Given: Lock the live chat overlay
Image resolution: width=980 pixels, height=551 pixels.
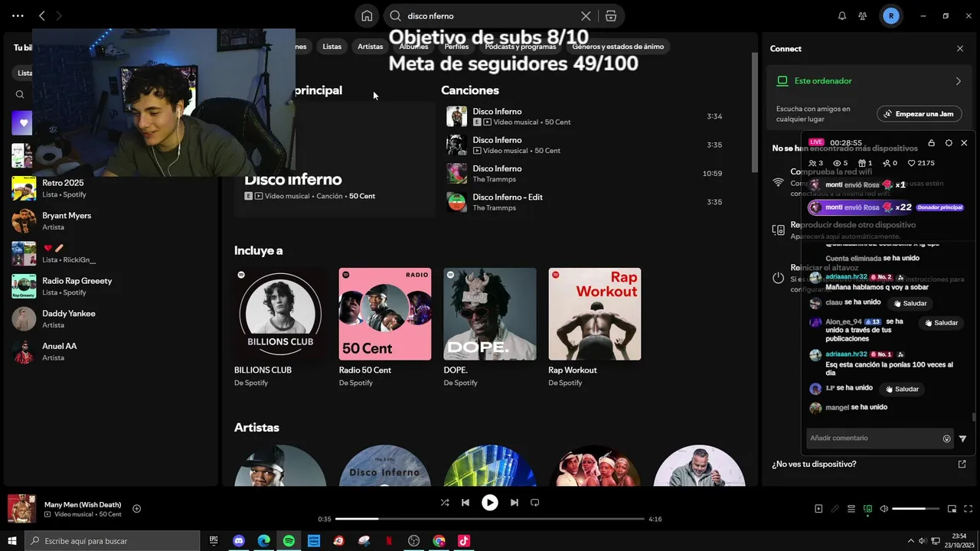Looking at the screenshot, I should [931, 143].
